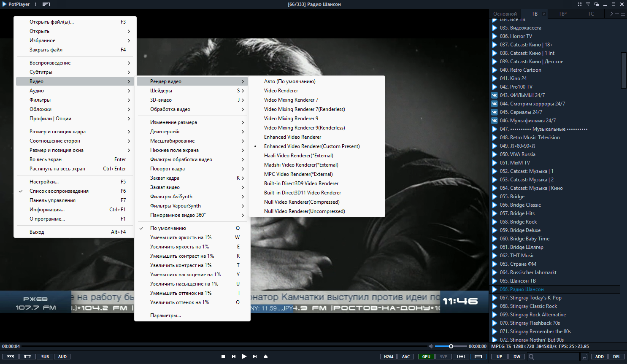Click the compact window mode icon

[x=597, y=4]
